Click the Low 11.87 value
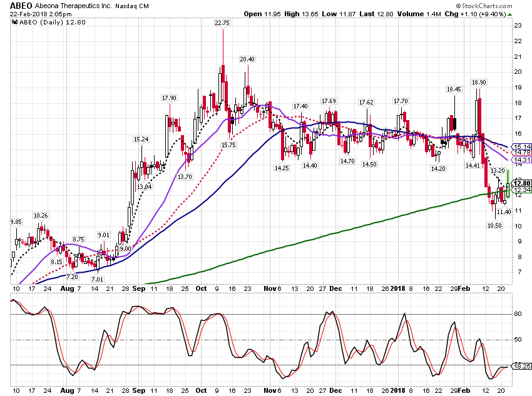532x396 pixels. click(339, 14)
